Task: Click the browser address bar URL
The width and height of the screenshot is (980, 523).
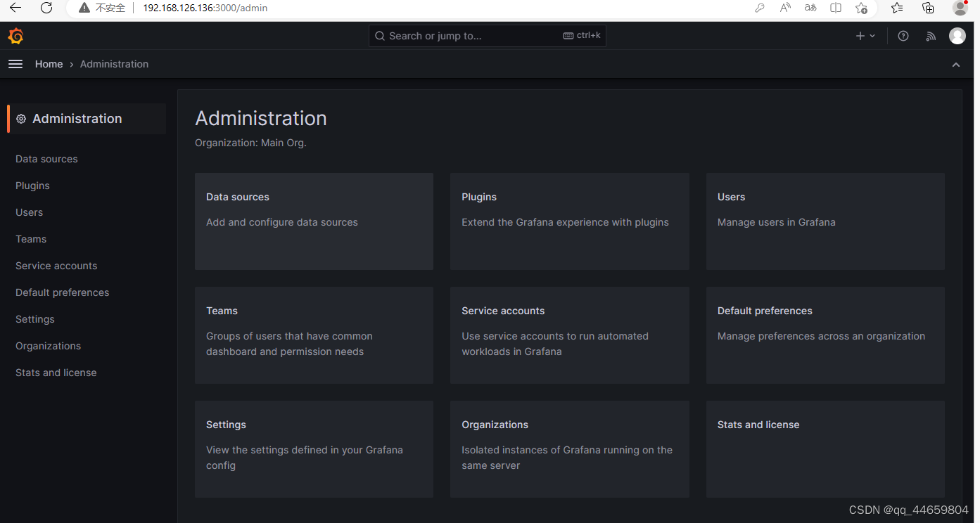Action: click(205, 8)
